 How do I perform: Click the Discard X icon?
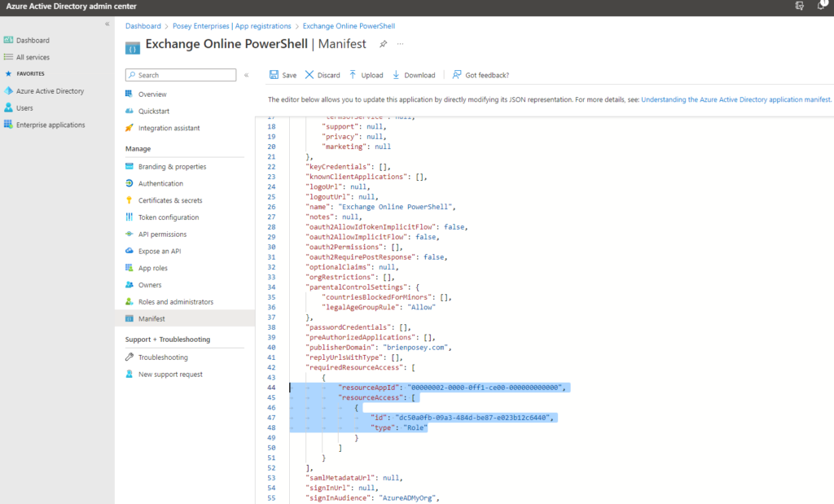[x=309, y=75]
